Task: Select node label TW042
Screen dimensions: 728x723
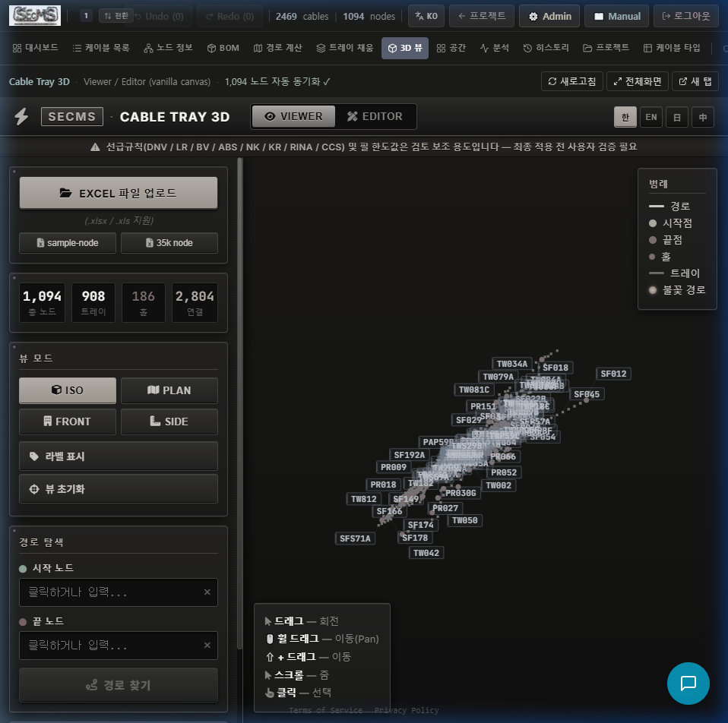Action: [x=426, y=553]
